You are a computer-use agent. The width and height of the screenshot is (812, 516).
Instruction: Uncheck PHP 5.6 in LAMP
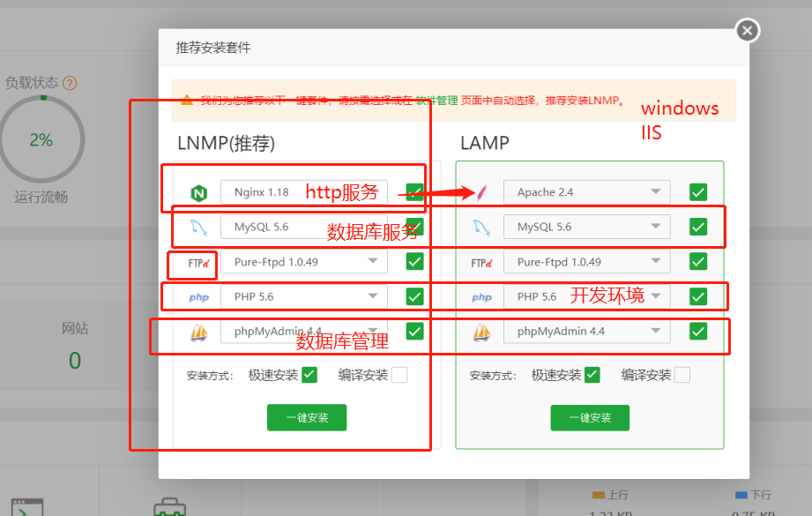(698, 296)
